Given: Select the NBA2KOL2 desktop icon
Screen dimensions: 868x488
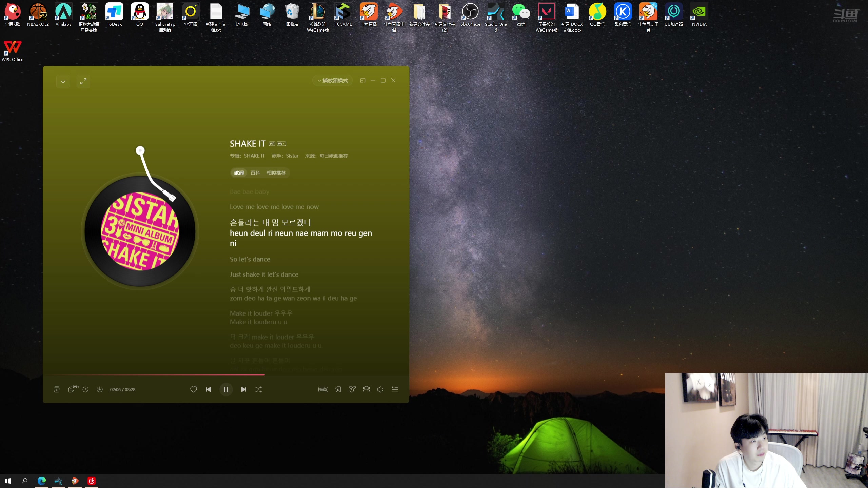Looking at the screenshot, I should point(38,14).
